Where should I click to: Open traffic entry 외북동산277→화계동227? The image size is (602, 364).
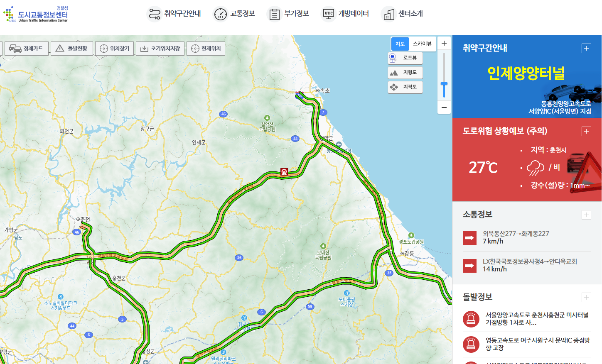point(516,234)
